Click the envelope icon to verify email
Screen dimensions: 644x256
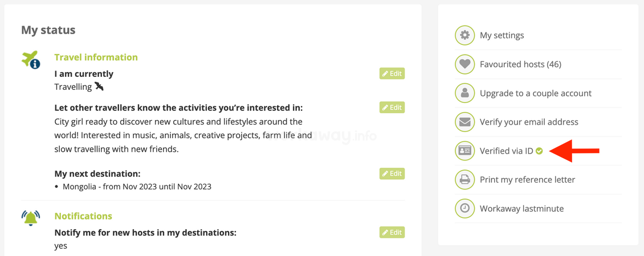pos(464,122)
